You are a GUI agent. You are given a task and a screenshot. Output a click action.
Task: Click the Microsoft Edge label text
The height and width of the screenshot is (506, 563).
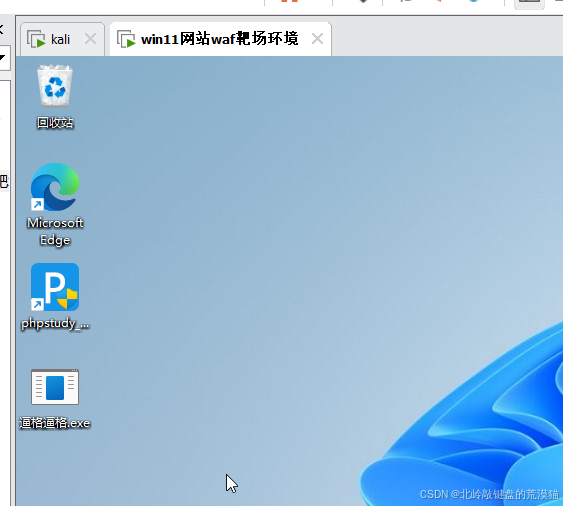click(55, 231)
